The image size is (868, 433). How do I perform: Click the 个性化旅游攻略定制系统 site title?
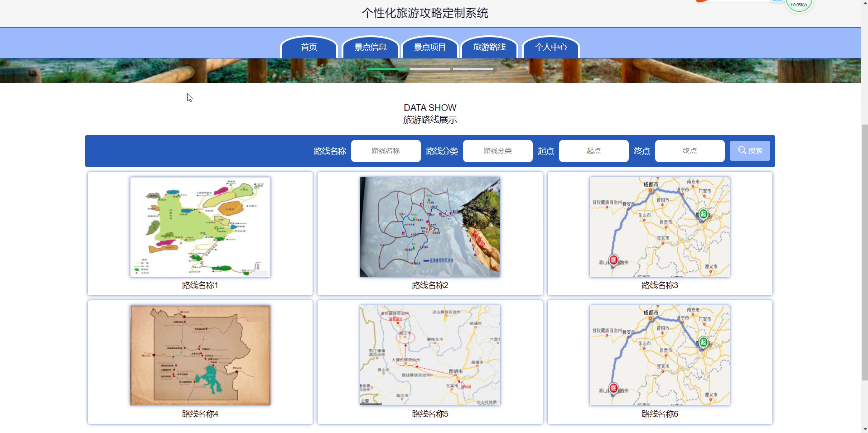(425, 13)
